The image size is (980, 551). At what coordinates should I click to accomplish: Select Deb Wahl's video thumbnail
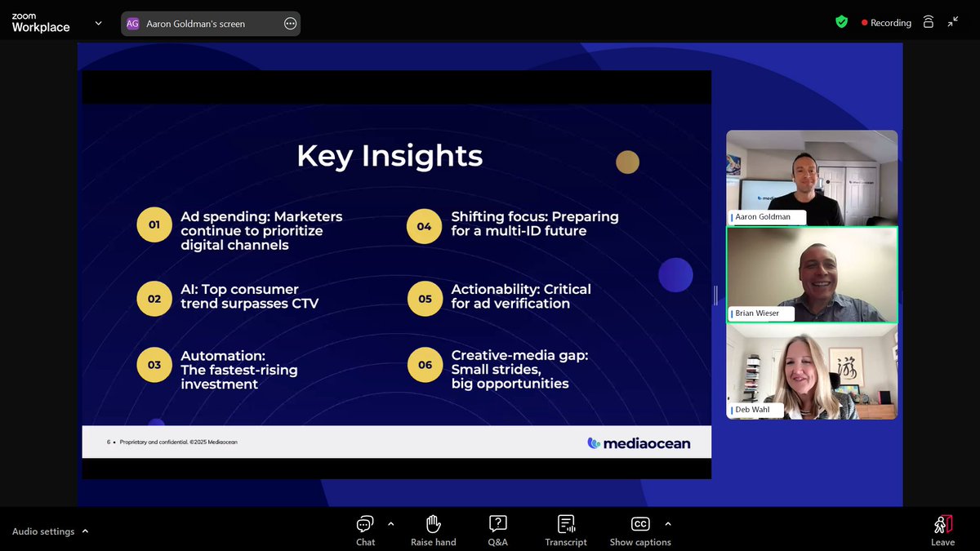point(812,371)
